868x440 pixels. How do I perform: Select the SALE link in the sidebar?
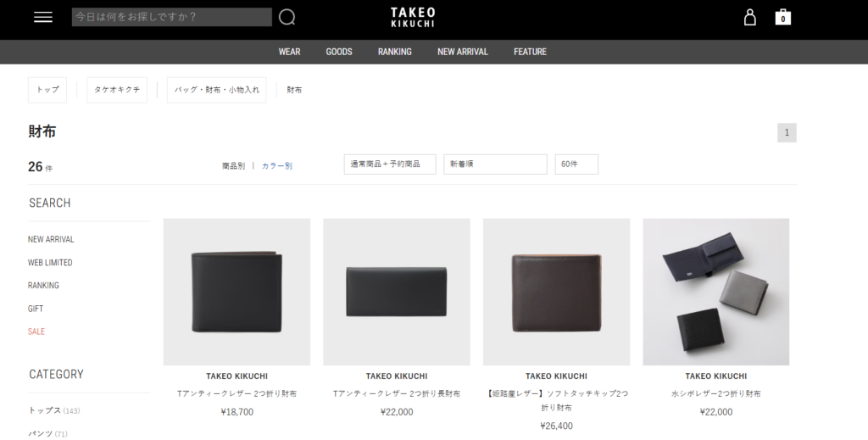click(36, 331)
